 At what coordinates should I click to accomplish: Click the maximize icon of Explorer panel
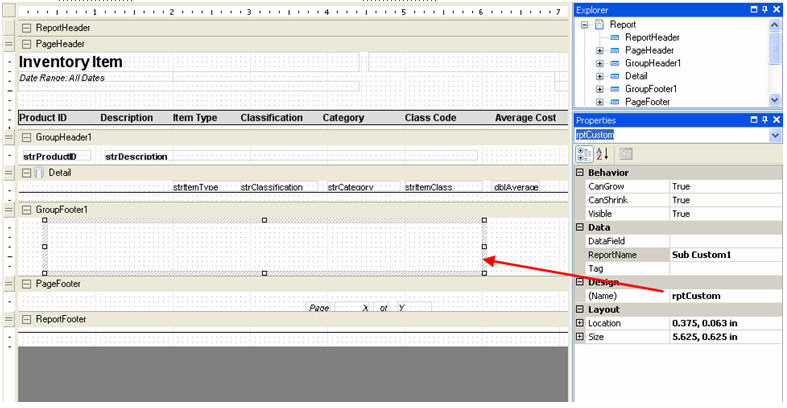tap(750, 9)
